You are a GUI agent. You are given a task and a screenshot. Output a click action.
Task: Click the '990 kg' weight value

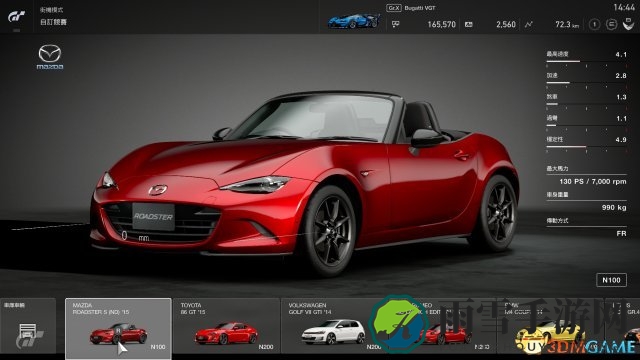614,207
